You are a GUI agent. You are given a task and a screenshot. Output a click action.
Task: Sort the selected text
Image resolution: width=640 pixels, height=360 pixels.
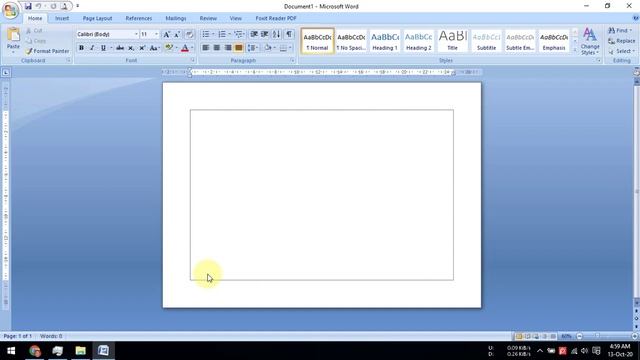pyautogui.click(x=277, y=34)
